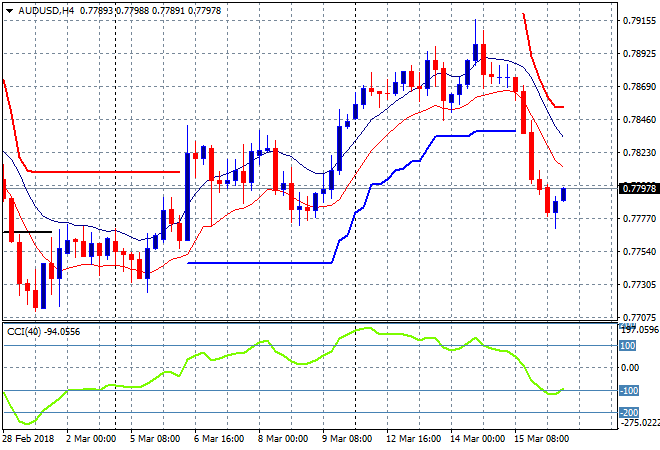Click the 0.78925 price axis value
Screen dimensions: 660x450
point(639,53)
